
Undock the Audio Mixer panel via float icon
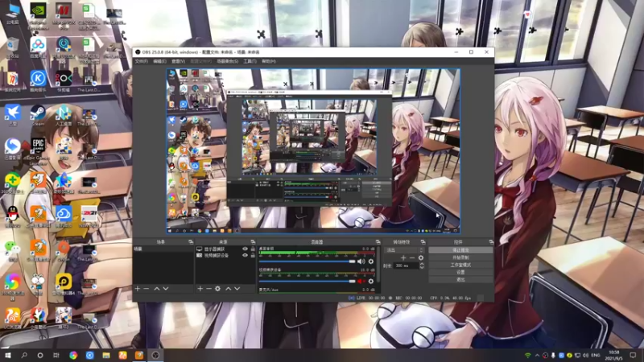tap(378, 242)
